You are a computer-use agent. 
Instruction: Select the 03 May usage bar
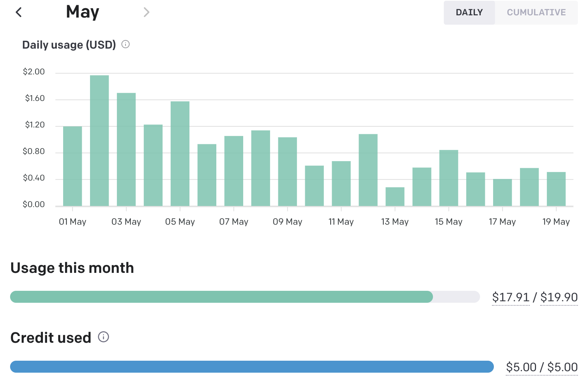point(126,149)
